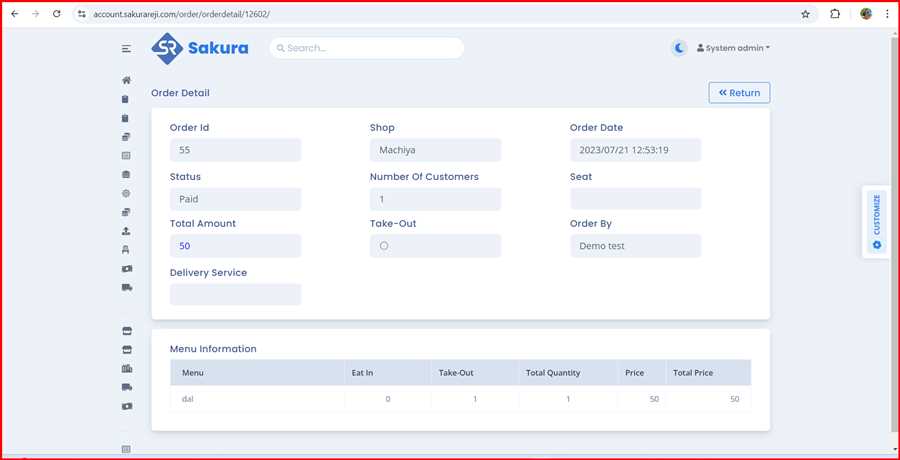The image size is (900, 460).
Task: Click the upload icon in the sidebar
Action: [126, 231]
